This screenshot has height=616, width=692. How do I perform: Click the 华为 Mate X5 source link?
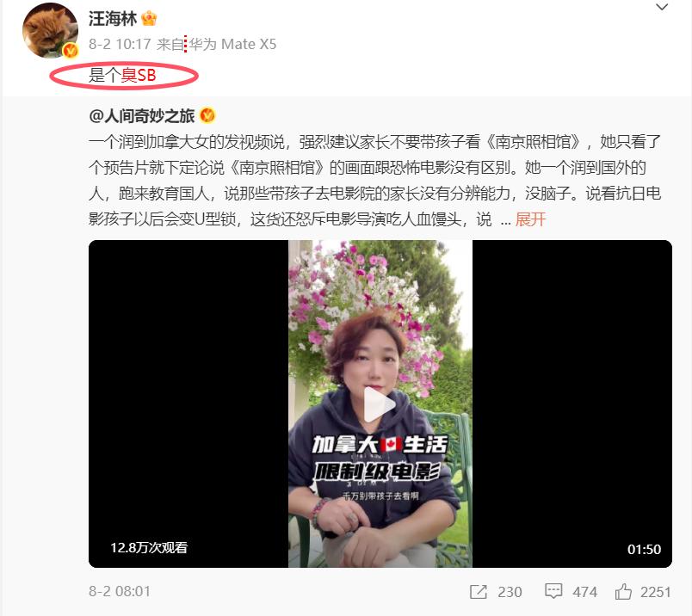(232, 44)
